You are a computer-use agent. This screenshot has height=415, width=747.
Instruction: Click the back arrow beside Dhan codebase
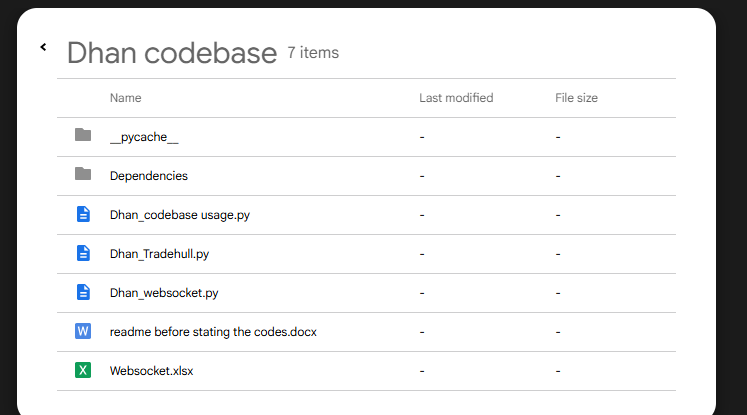[x=43, y=47]
